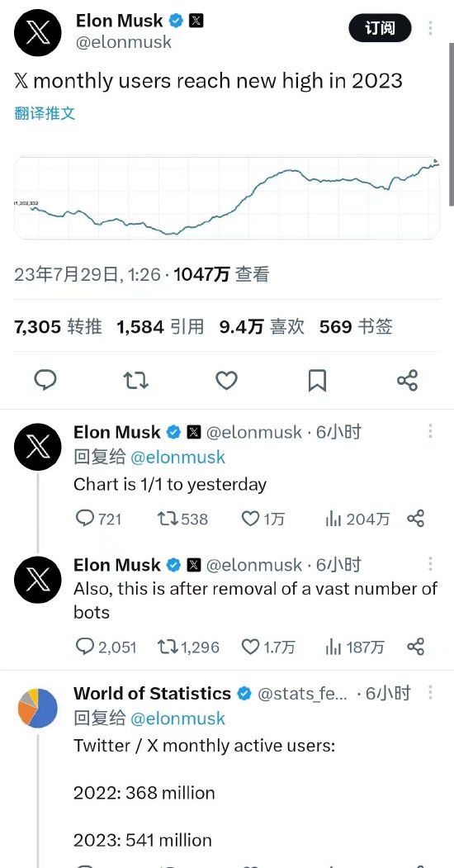Bookmark the main tweet
Viewport: 454px width, 868px height.
(x=317, y=380)
